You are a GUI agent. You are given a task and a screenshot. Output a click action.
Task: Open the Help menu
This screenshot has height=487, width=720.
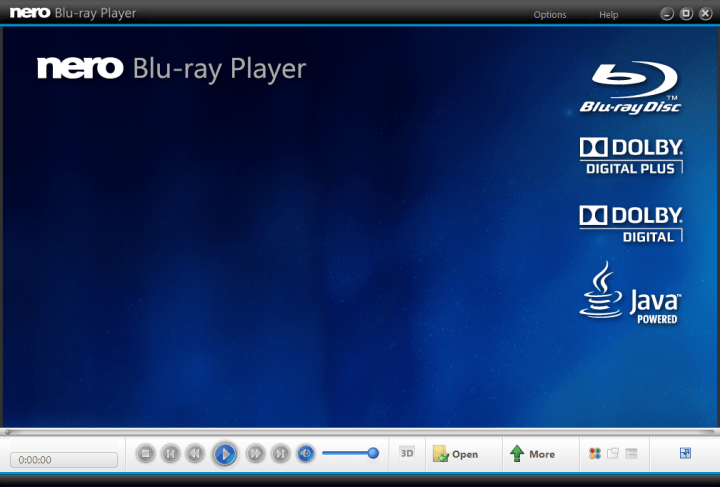pos(608,15)
